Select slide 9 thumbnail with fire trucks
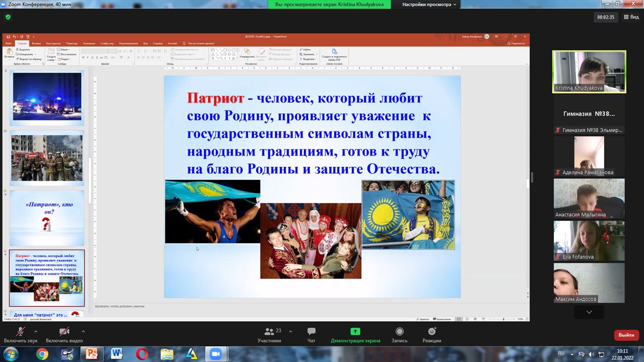 click(x=47, y=97)
